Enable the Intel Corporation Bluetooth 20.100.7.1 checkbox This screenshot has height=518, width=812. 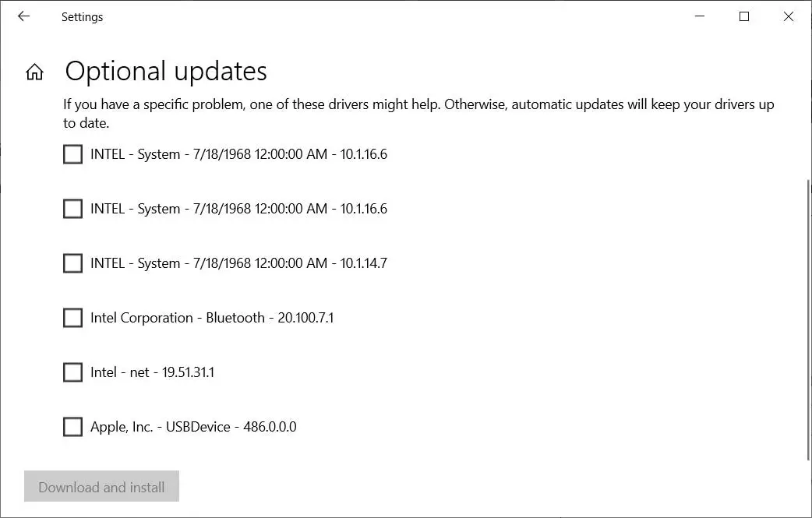click(x=72, y=318)
